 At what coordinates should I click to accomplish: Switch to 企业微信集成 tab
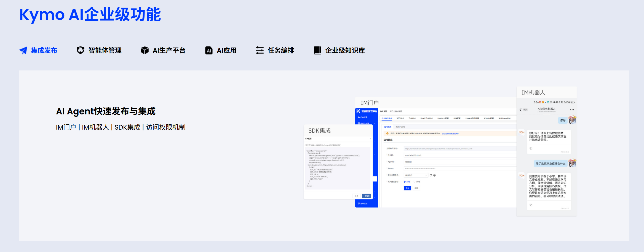coord(387,118)
